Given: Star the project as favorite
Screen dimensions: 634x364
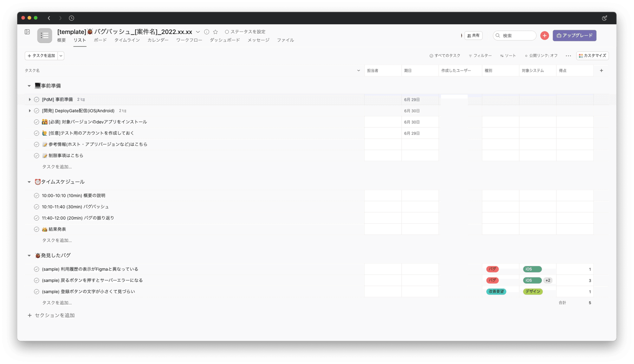Looking at the screenshot, I should [216, 32].
